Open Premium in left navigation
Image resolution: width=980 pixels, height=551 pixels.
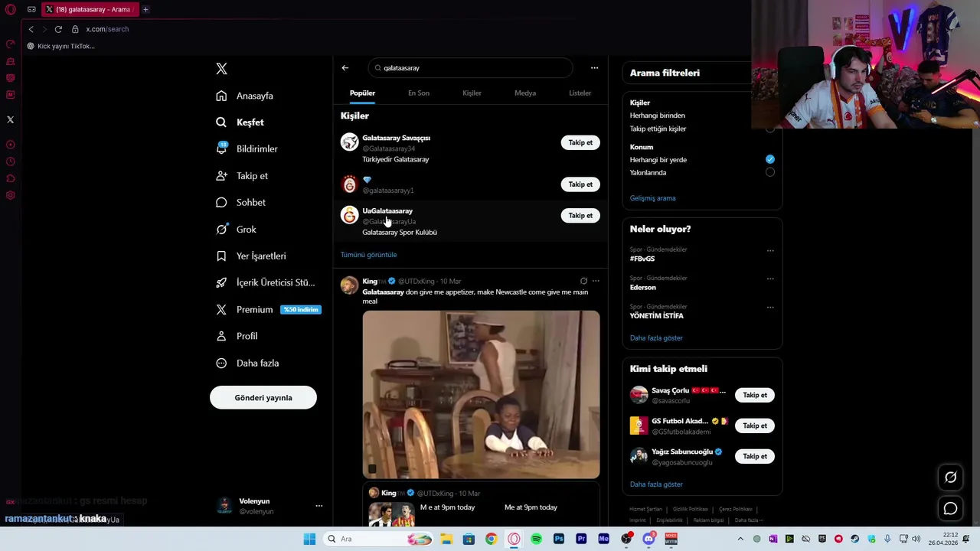pos(268,309)
